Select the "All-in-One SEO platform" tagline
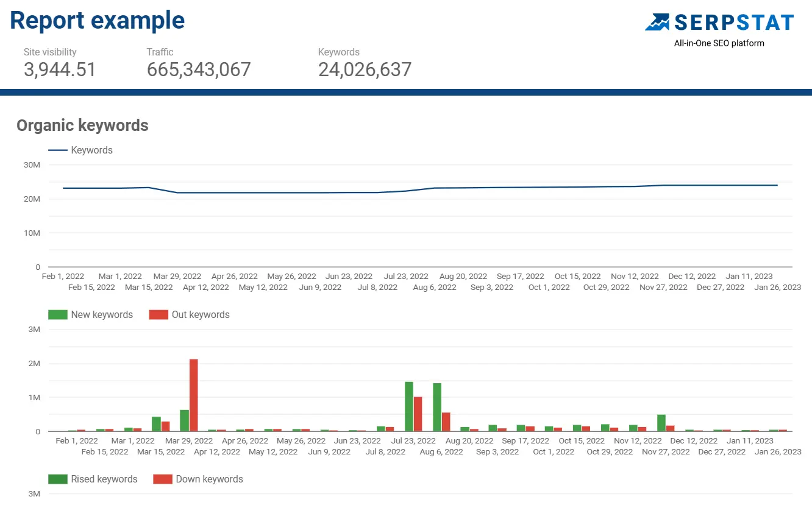The image size is (812, 505). point(719,43)
